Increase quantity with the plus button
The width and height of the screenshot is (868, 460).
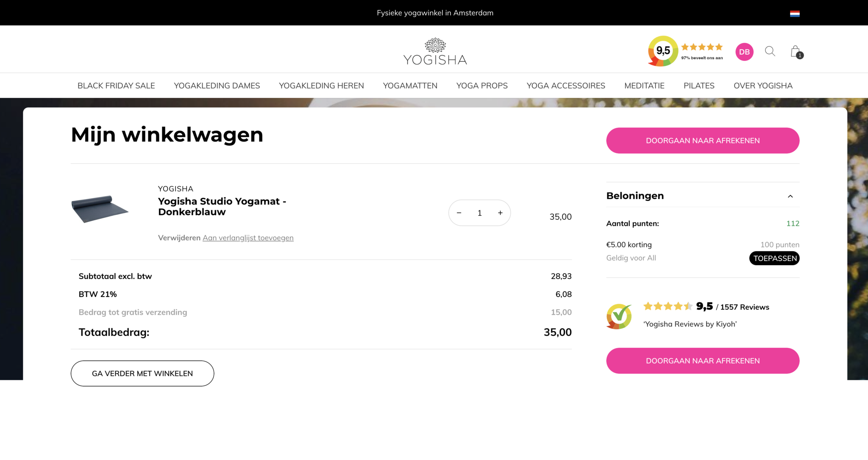point(500,213)
